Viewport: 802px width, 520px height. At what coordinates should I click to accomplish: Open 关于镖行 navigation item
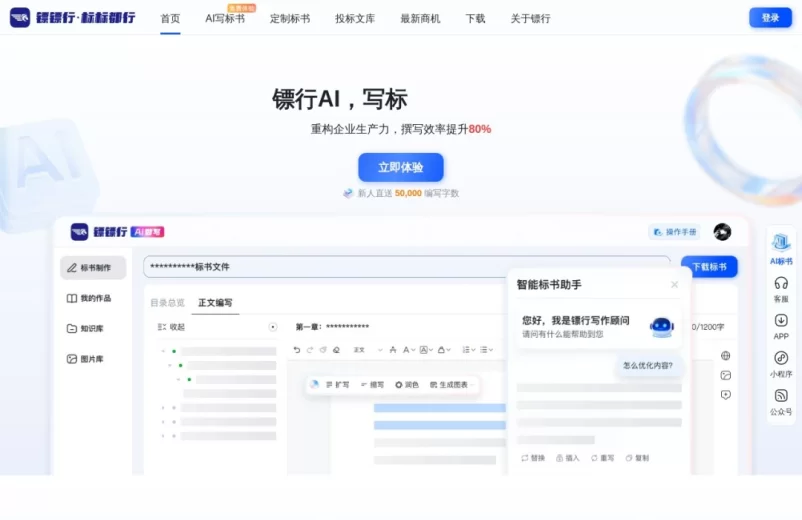[530, 18]
